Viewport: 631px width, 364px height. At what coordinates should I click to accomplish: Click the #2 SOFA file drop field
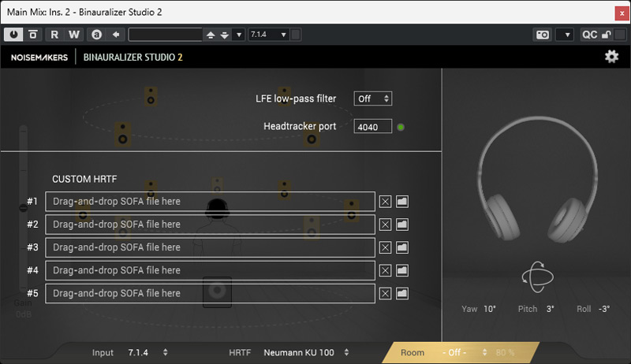tap(210, 225)
